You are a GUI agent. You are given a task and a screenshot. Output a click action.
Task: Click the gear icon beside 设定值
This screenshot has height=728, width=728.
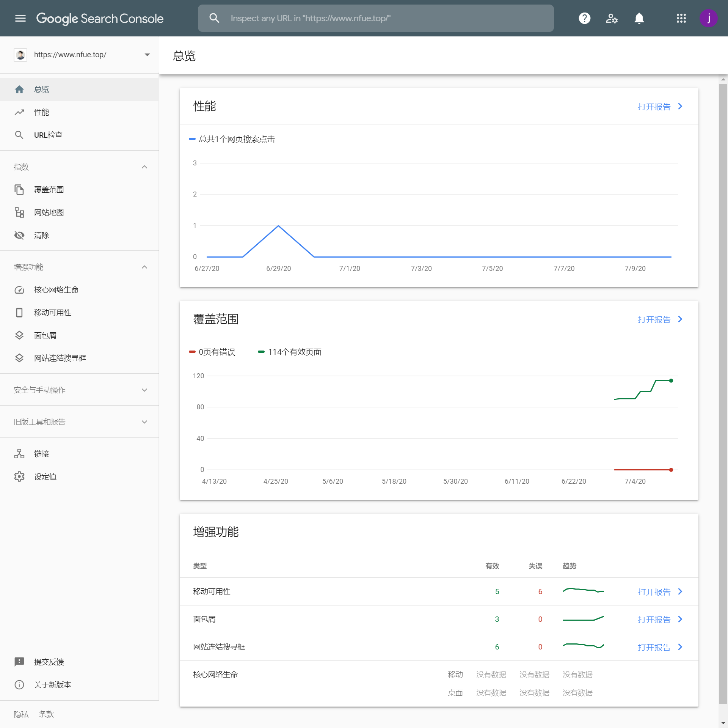[19, 476]
